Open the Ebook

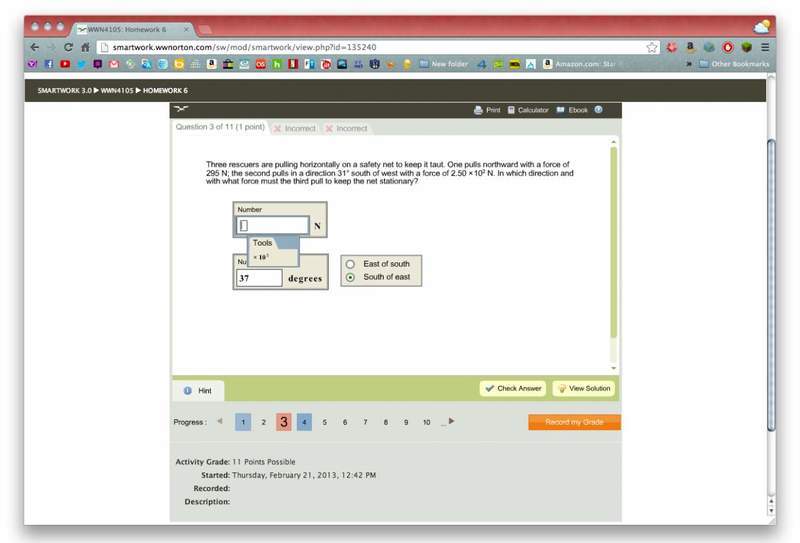coord(572,110)
